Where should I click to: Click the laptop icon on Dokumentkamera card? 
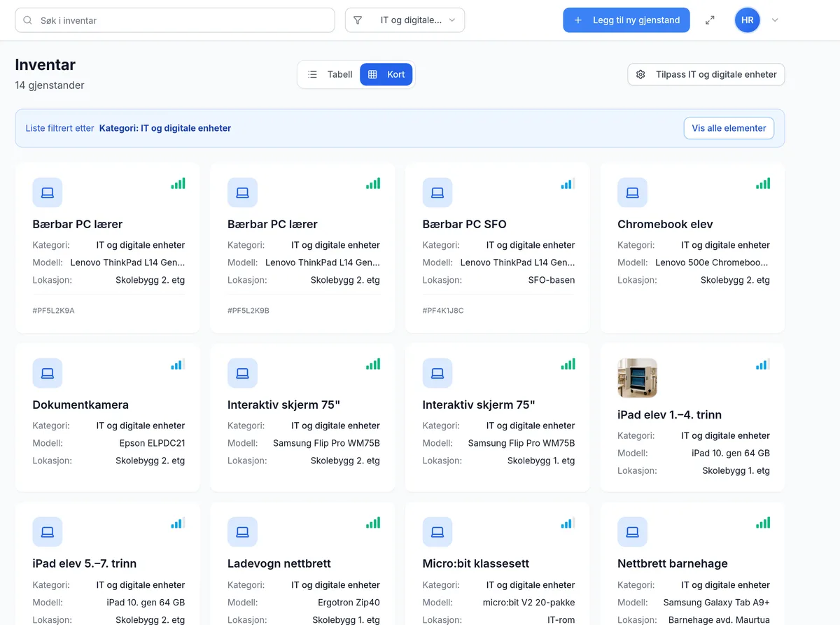point(48,373)
